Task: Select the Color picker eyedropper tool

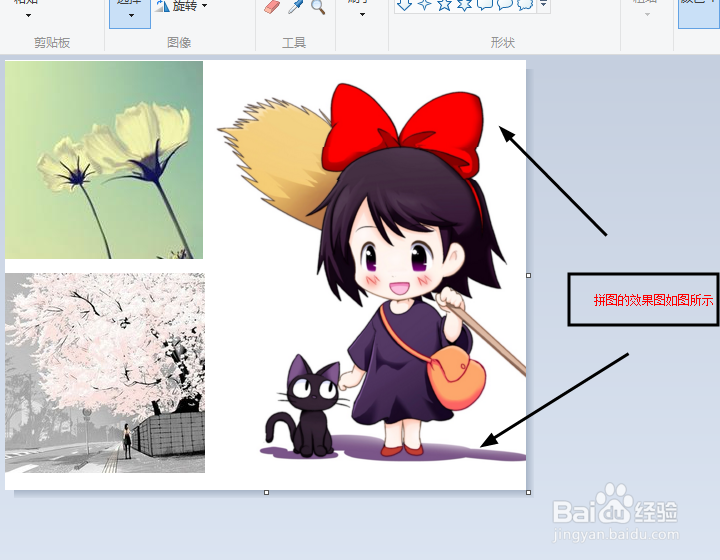Action: (x=295, y=6)
